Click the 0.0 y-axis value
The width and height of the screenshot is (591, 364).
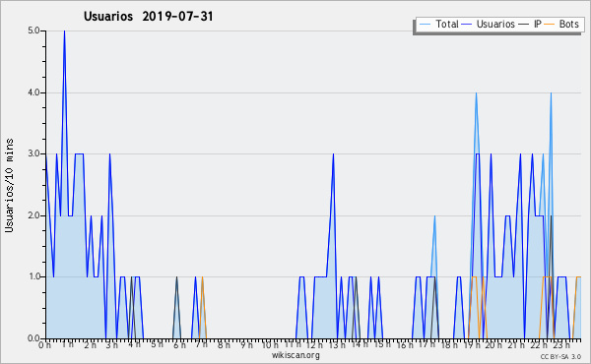click(x=33, y=338)
